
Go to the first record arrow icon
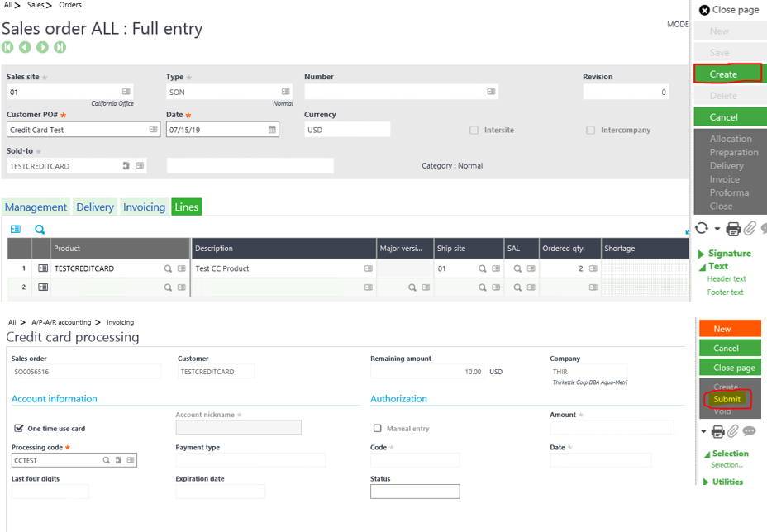coord(7,47)
